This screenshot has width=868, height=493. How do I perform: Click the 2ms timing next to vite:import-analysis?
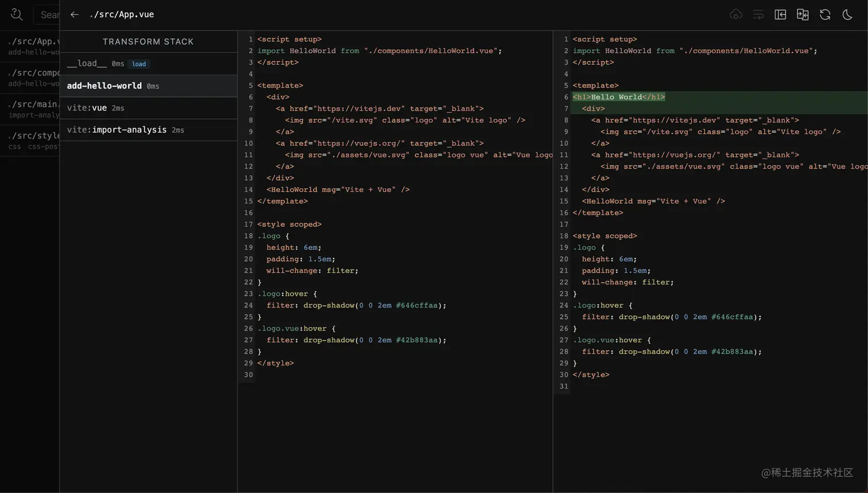point(178,130)
